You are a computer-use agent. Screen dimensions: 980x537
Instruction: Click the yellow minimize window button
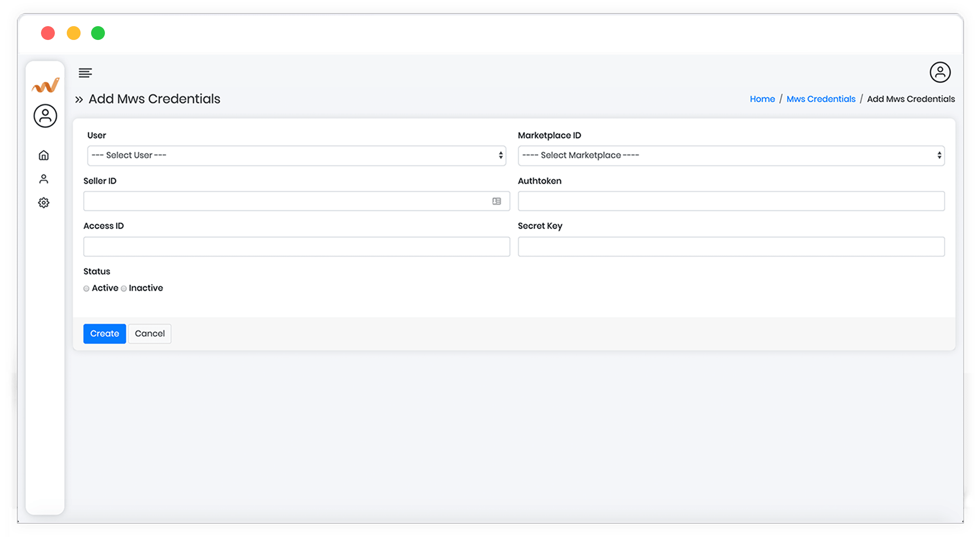[x=73, y=33]
